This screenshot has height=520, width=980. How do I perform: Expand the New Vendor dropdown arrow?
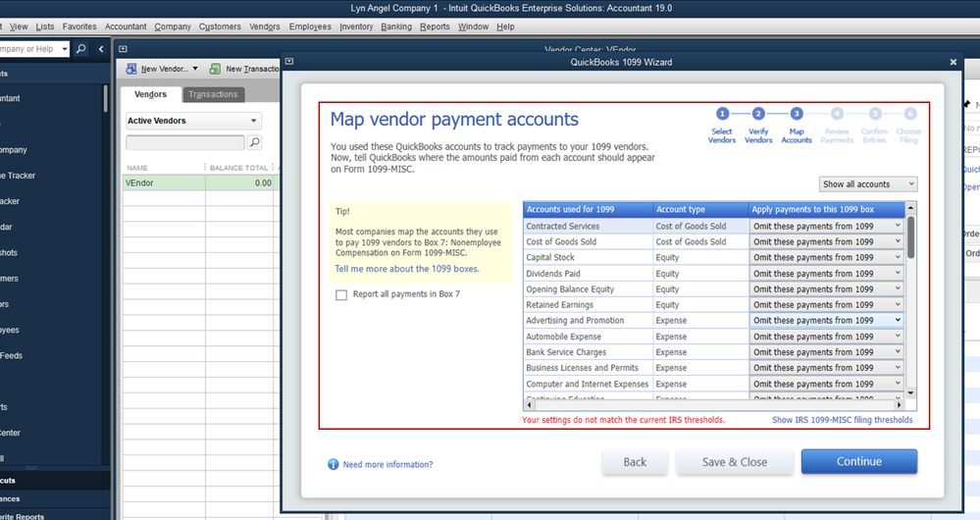point(195,69)
